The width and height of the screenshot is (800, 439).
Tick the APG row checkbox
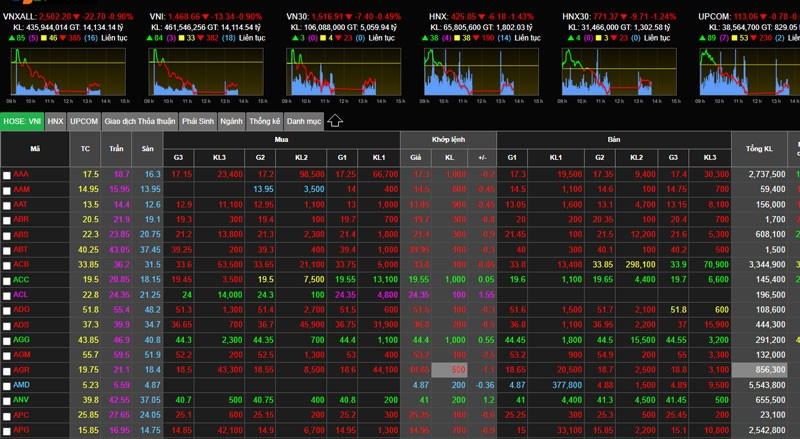[7, 431]
